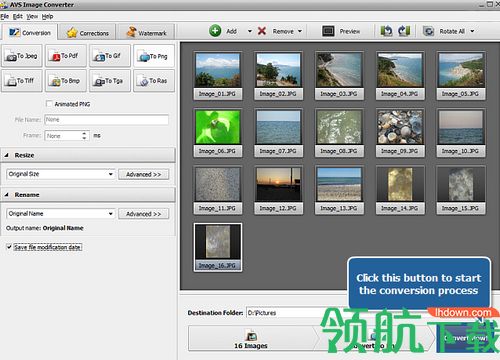Viewport: 500px width, 360px height.
Task: Open the Remove dropdown arrow
Action: click(300, 31)
